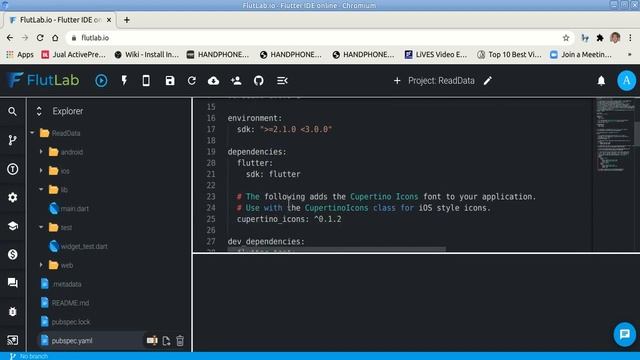Click the Run project play icon
This screenshot has width=640, height=360.
[101, 80]
